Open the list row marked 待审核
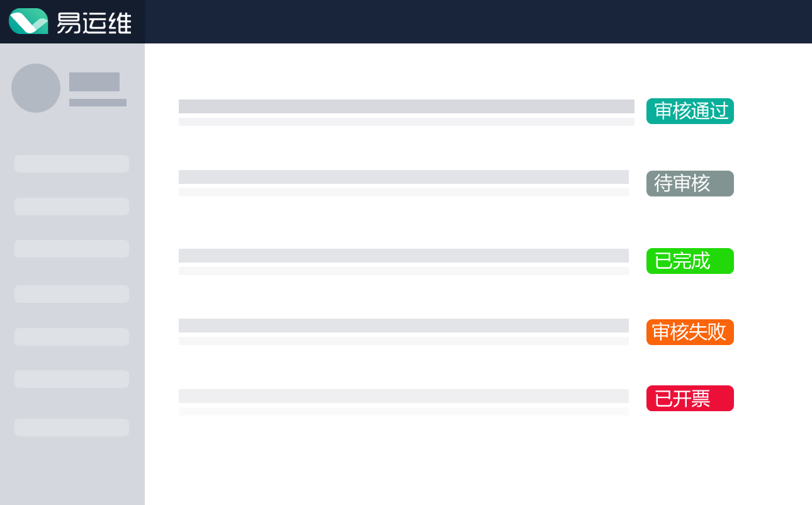The width and height of the screenshot is (812, 505). [x=403, y=183]
